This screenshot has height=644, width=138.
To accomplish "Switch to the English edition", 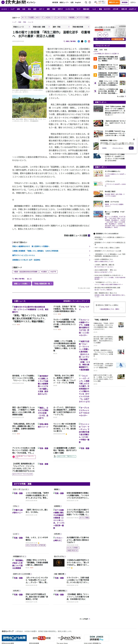I will click(x=78, y=2).
